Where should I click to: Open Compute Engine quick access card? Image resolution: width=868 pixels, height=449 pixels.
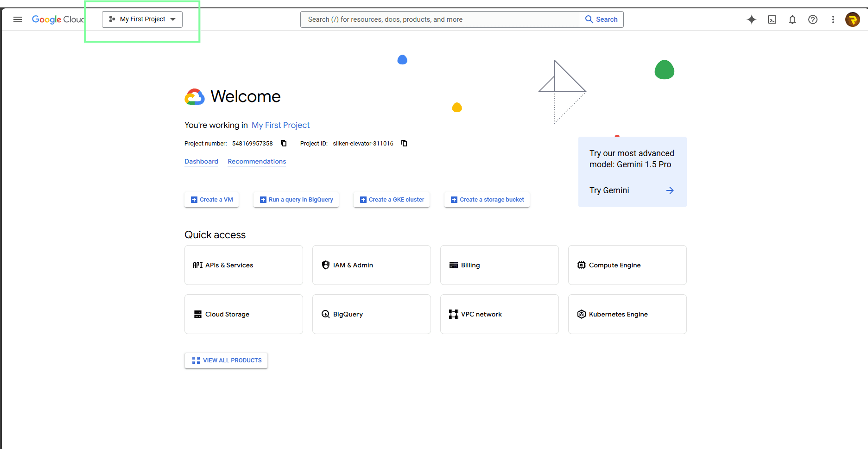click(x=627, y=265)
